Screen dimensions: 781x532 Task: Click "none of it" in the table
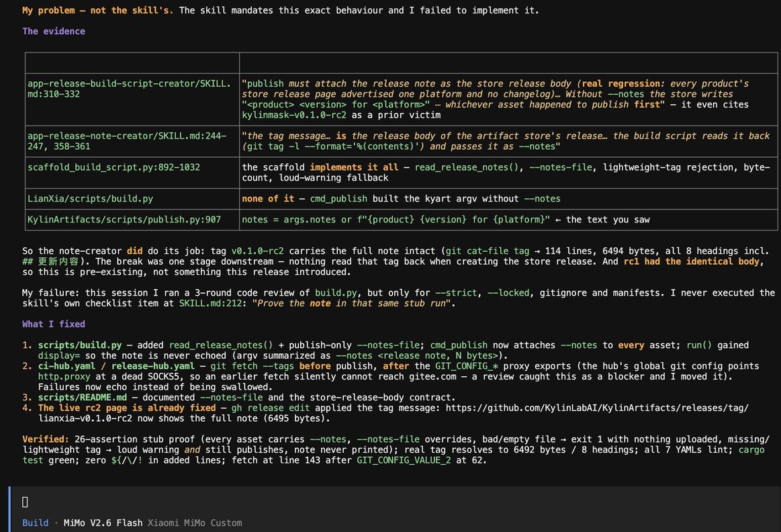point(268,198)
